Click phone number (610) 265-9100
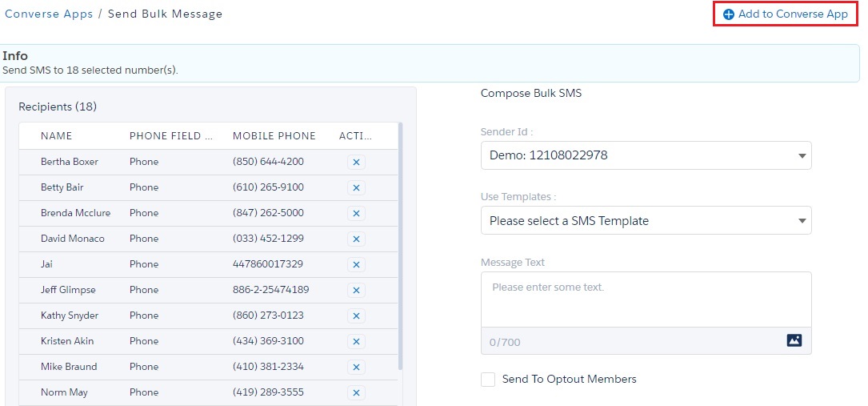 click(x=269, y=187)
